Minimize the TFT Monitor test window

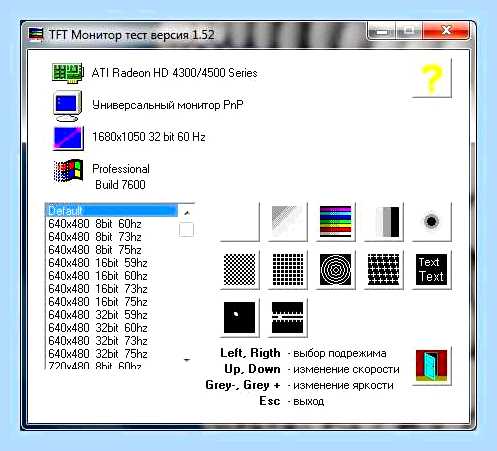click(x=382, y=32)
